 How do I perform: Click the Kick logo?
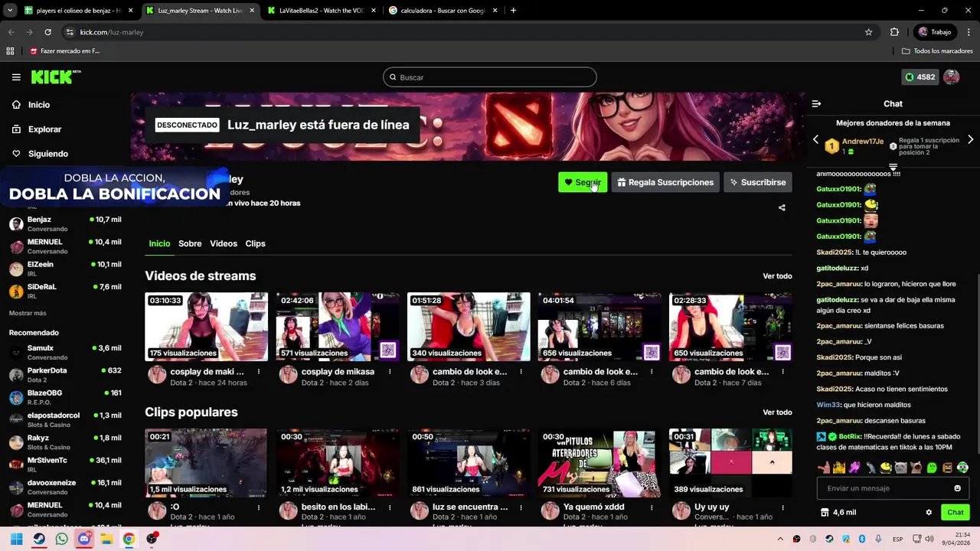pyautogui.click(x=55, y=77)
